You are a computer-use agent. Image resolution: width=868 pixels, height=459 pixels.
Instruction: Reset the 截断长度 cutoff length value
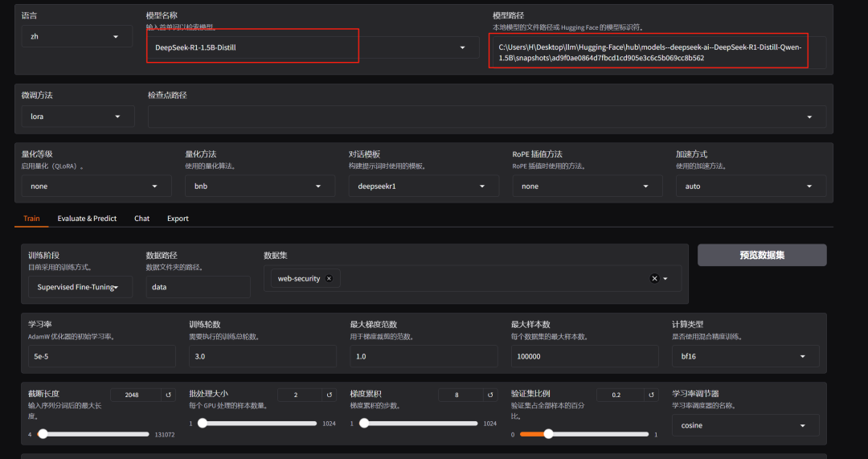click(168, 395)
